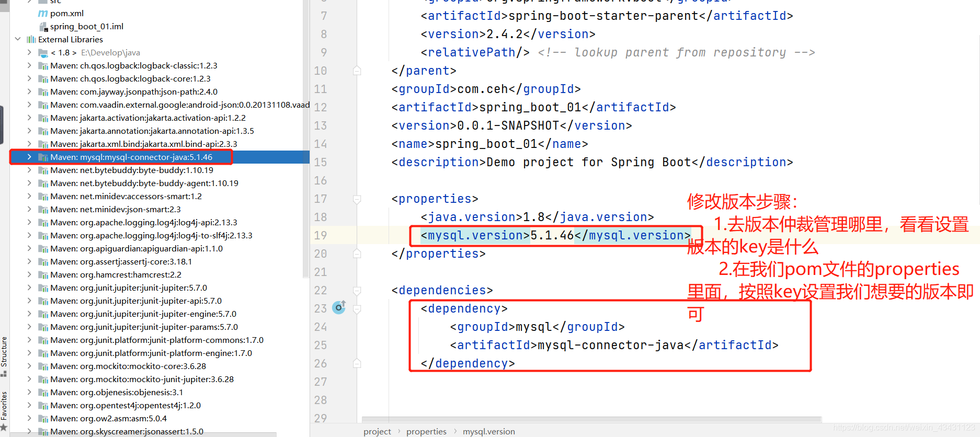Select Maven: net.minidev:accessors-smart:1.2

[126, 197]
